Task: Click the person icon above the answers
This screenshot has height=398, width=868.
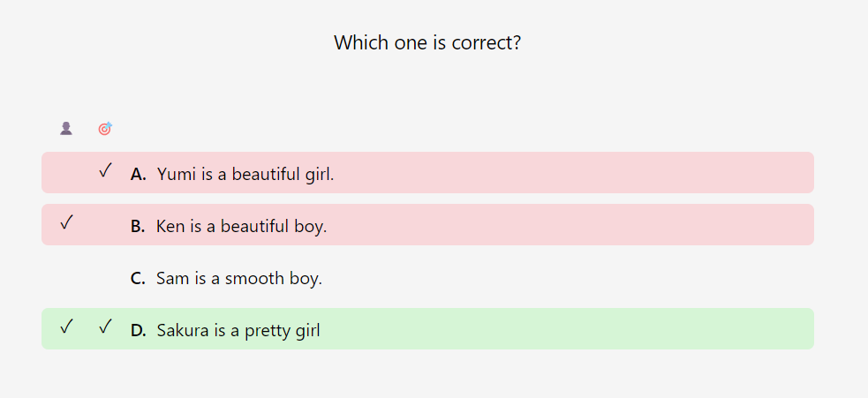Action: tap(66, 129)
